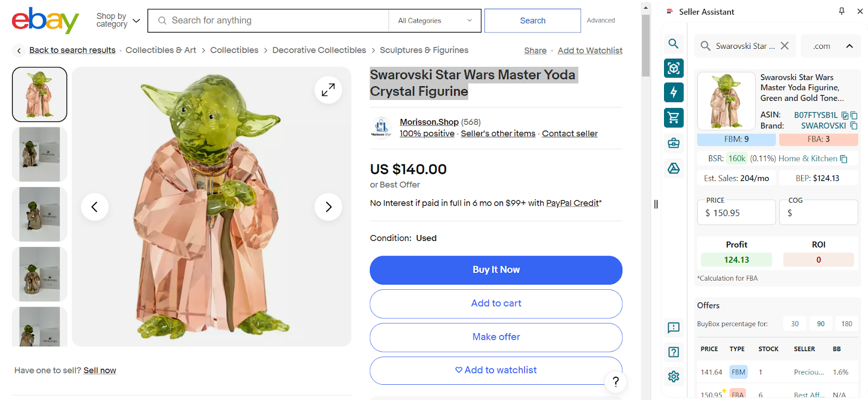The image size is (868, 400).
Task: Copy the Brand SWAROVSKI value
Action: (854, 126)
